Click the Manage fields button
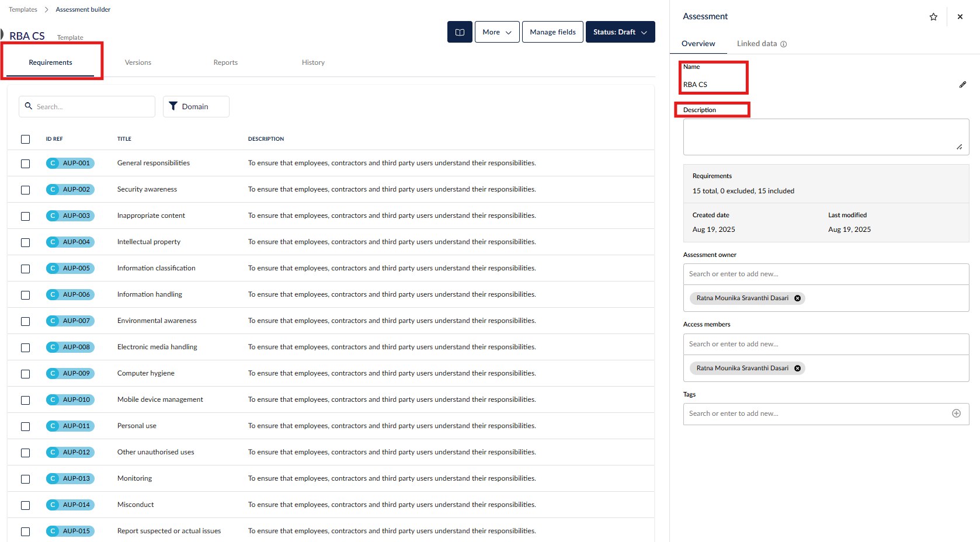The height and width of the screenshot is (542, 980). pyautogui.click(x=552, y=32)
